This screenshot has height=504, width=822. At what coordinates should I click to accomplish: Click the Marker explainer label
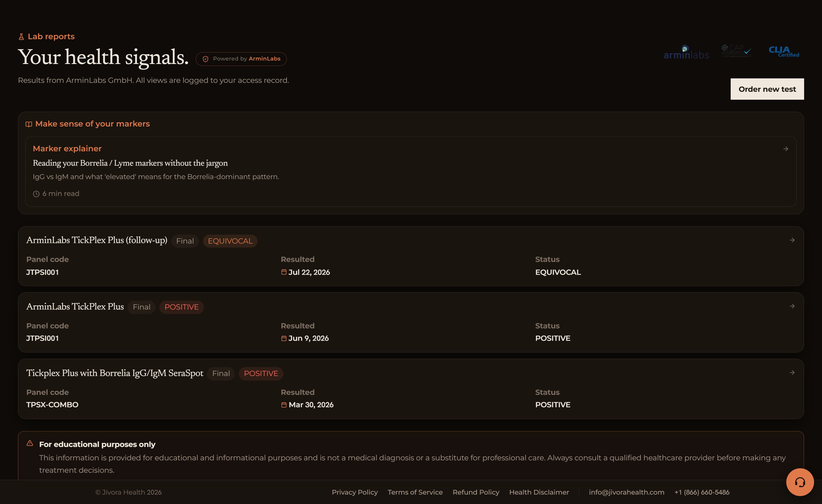(67, 148)
